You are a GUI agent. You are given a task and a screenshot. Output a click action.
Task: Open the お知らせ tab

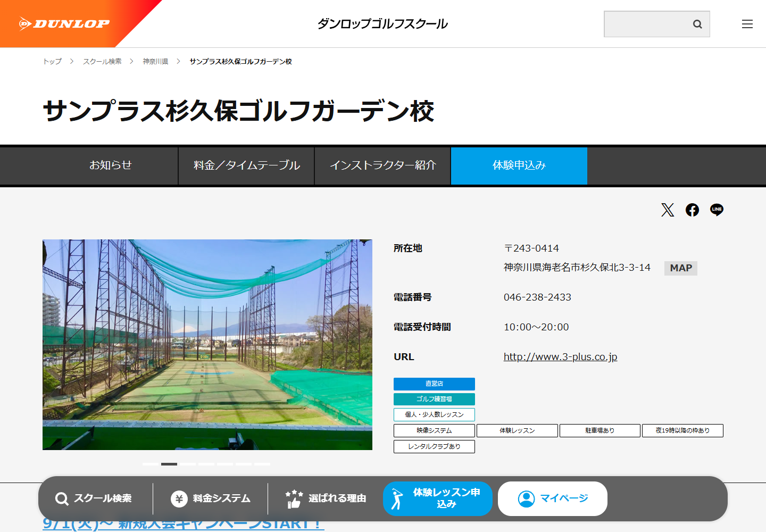(110, 165)
